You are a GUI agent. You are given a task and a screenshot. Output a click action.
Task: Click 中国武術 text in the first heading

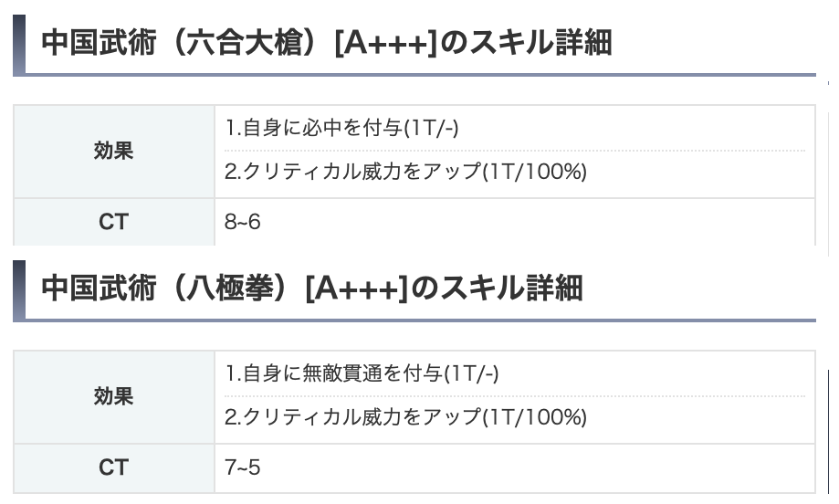[100, 43]
